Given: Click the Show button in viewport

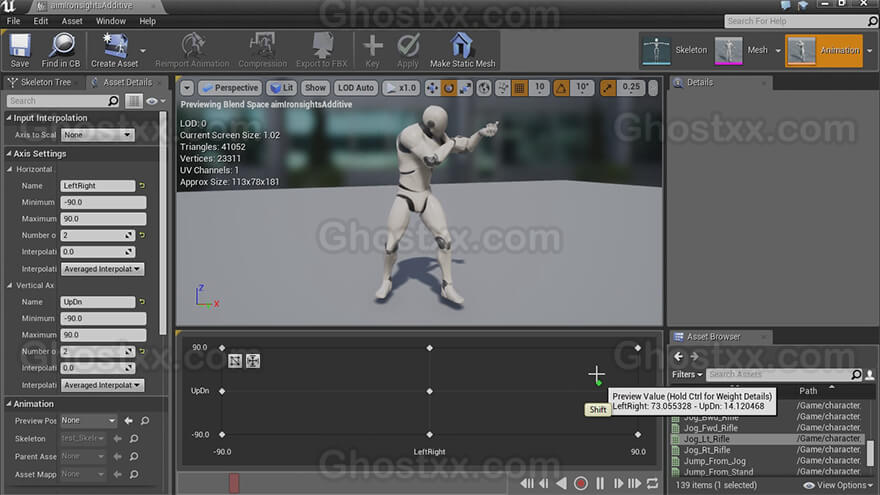Looking at the screenshot, I should coord(315,88).
